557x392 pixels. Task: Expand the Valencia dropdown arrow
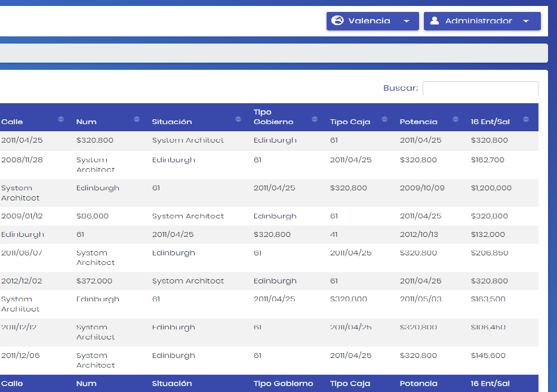coord(407,21)
